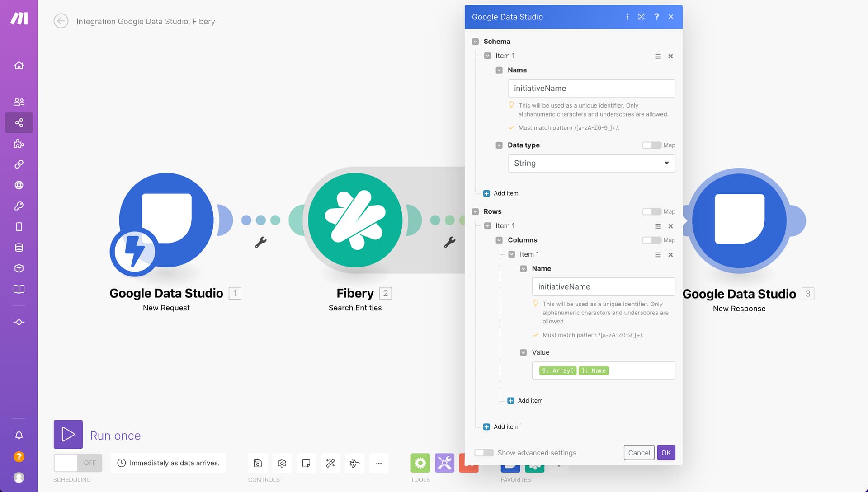Viewport: 868px width, 492px height.
Task: Open the String data type dropdown
Action: [x=591, y=163]
